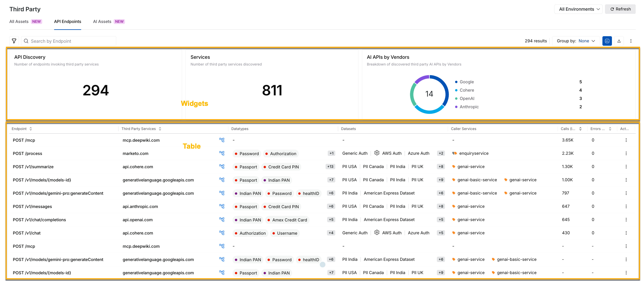Click the Amex Credit Card datatype tag

coord(287,220)
